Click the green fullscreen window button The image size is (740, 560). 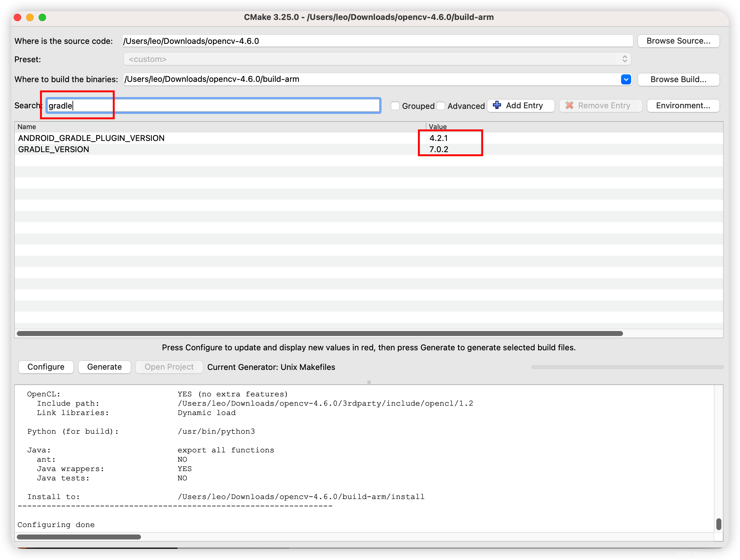click(43, 17)
